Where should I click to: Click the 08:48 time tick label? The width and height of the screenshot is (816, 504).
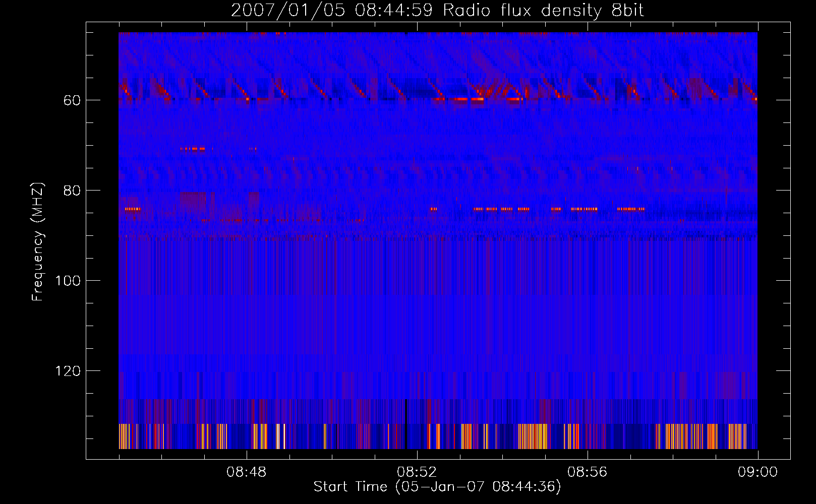[x=247, y=472]
